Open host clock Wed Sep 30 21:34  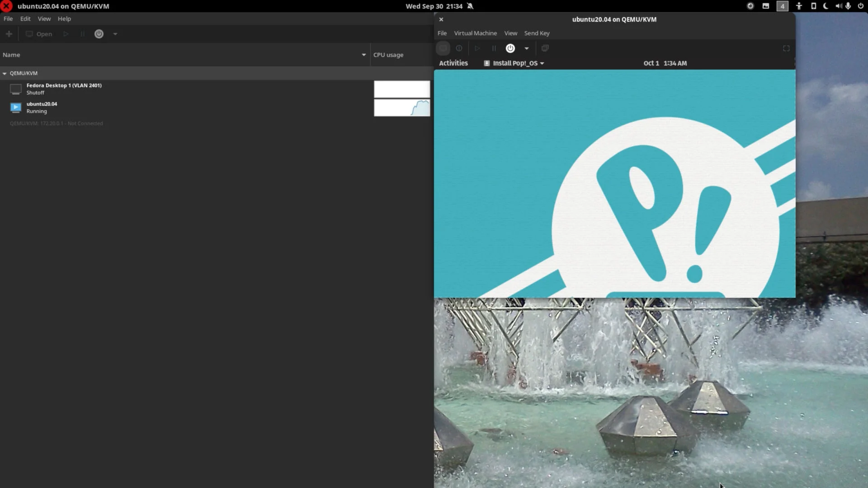(434, 6)
